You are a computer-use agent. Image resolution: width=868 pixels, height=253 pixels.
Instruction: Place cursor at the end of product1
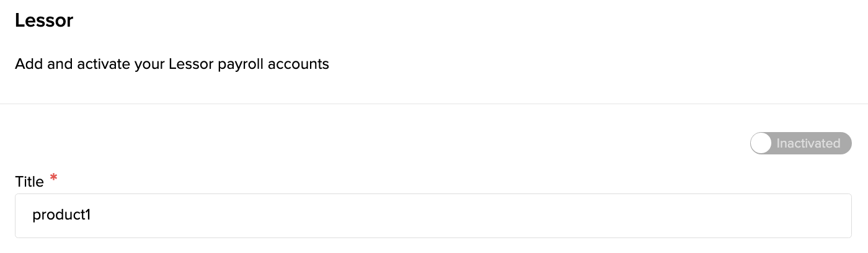pos(92,215)
